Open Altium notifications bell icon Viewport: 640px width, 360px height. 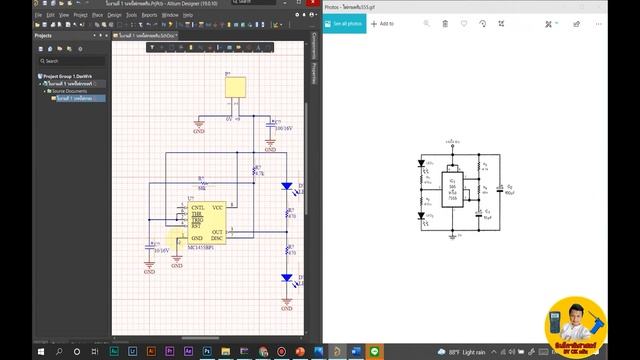(x=304, y=15)
